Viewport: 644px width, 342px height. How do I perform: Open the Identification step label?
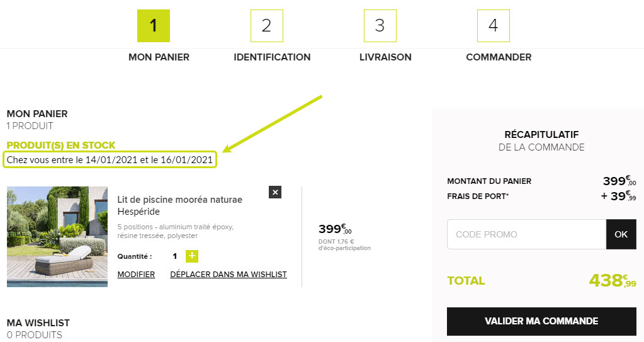[272, 57]
